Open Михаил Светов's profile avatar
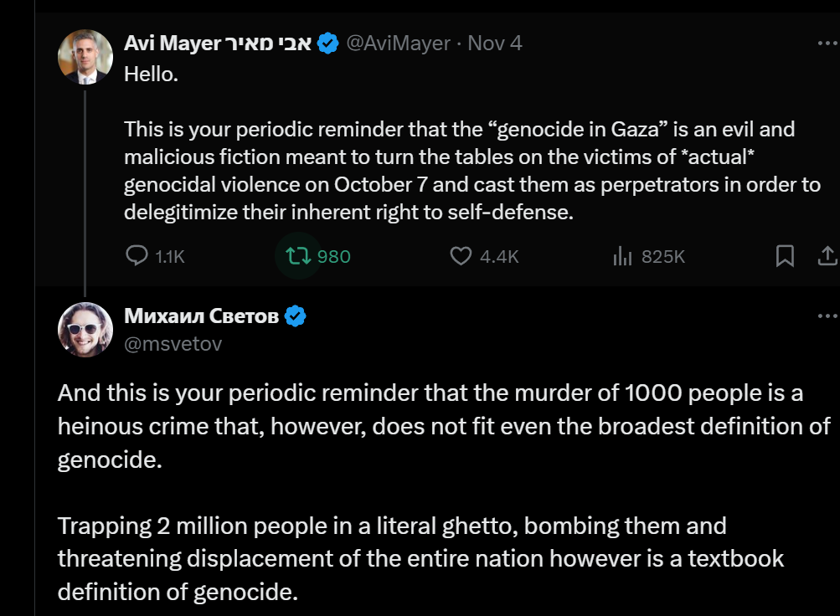840x616 pixels. 85,330
